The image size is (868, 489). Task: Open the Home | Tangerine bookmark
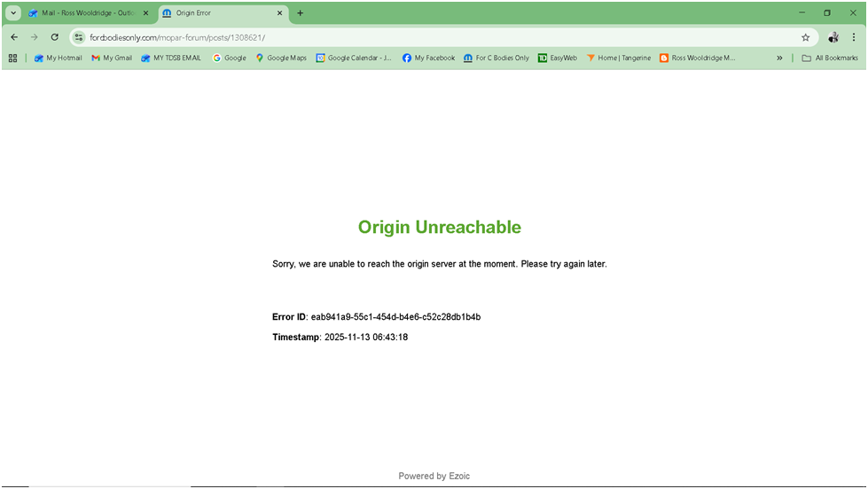618,58
